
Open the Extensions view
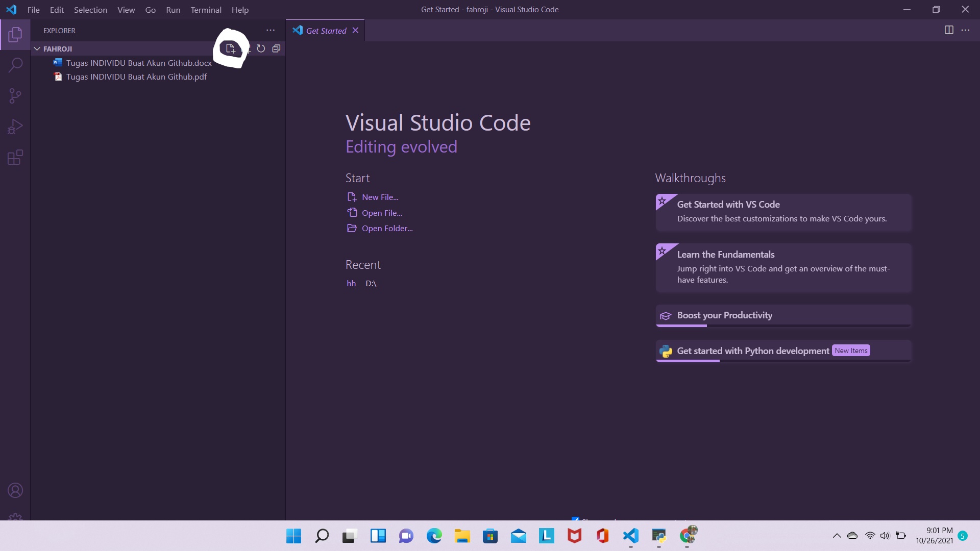[15, 157]
